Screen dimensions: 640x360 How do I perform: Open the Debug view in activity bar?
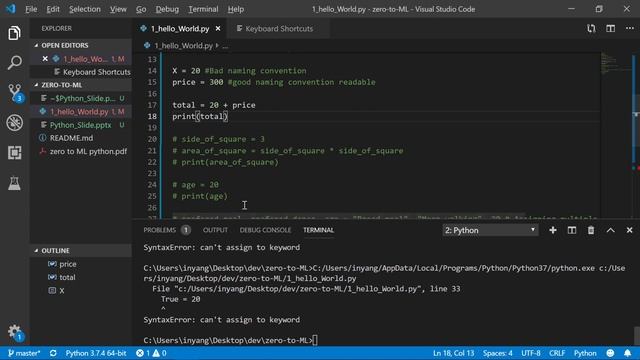(x=14, y=122)
